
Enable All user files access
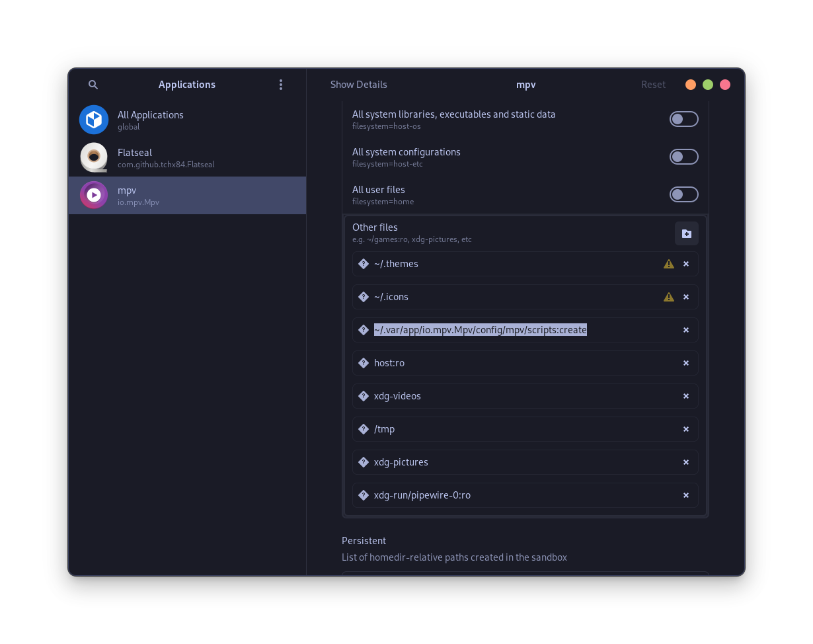[683, 194]
